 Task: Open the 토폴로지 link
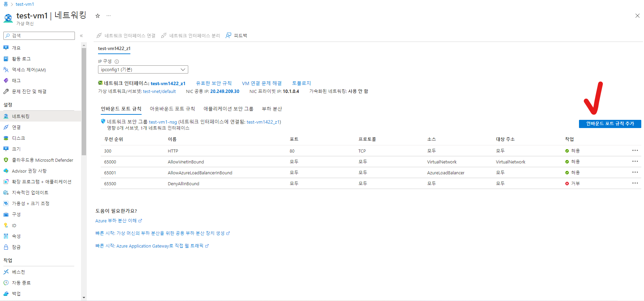point(302,83)
